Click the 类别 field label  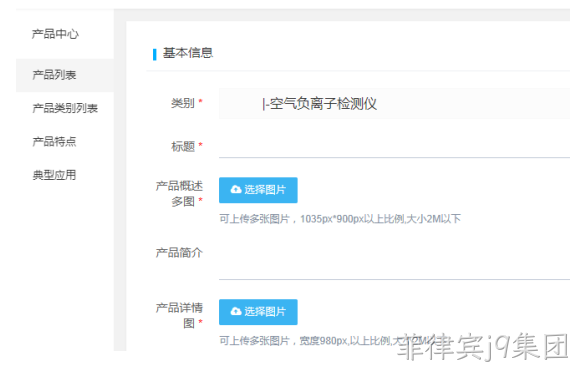183,103
